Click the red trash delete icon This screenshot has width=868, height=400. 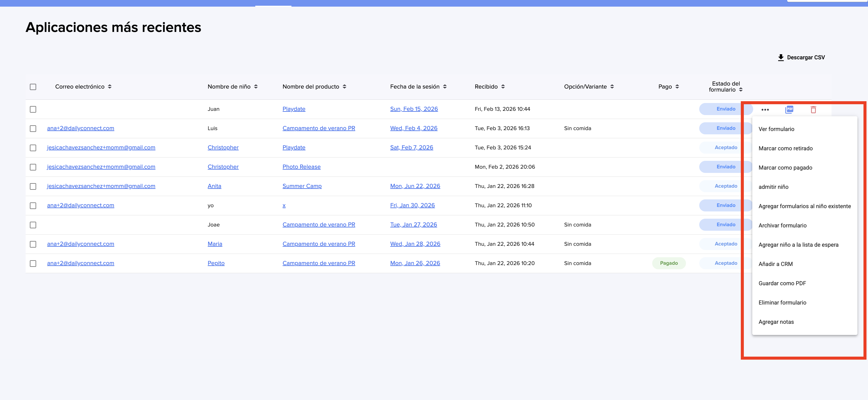[x=813, y=109]
